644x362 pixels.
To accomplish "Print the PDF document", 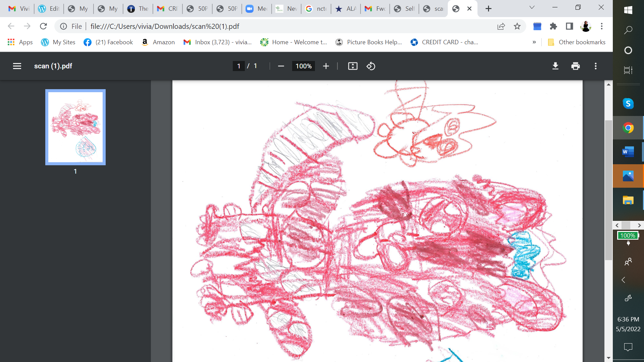I will tap(576, 66).
